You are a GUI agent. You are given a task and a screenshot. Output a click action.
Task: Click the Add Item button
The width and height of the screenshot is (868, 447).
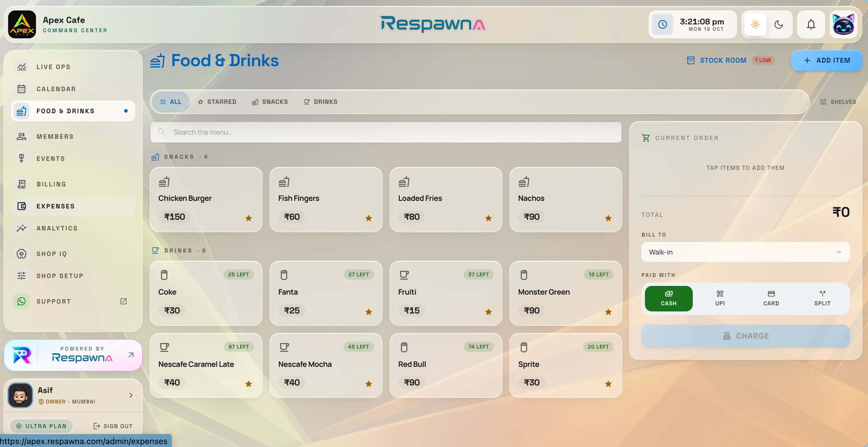[x=826, y=60]
